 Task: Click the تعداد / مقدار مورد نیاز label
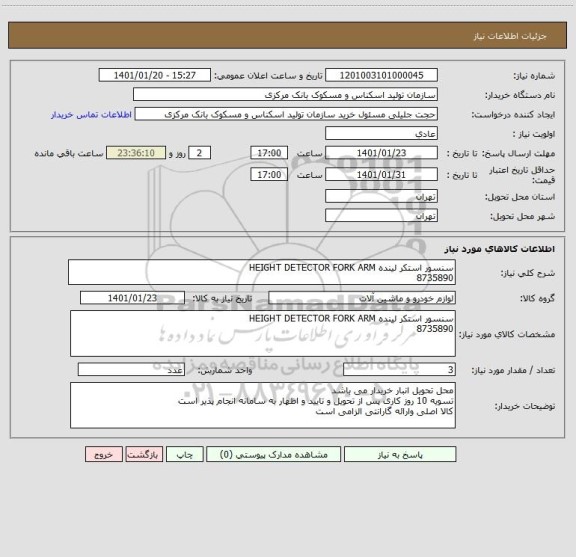click(x=513, y=370)
